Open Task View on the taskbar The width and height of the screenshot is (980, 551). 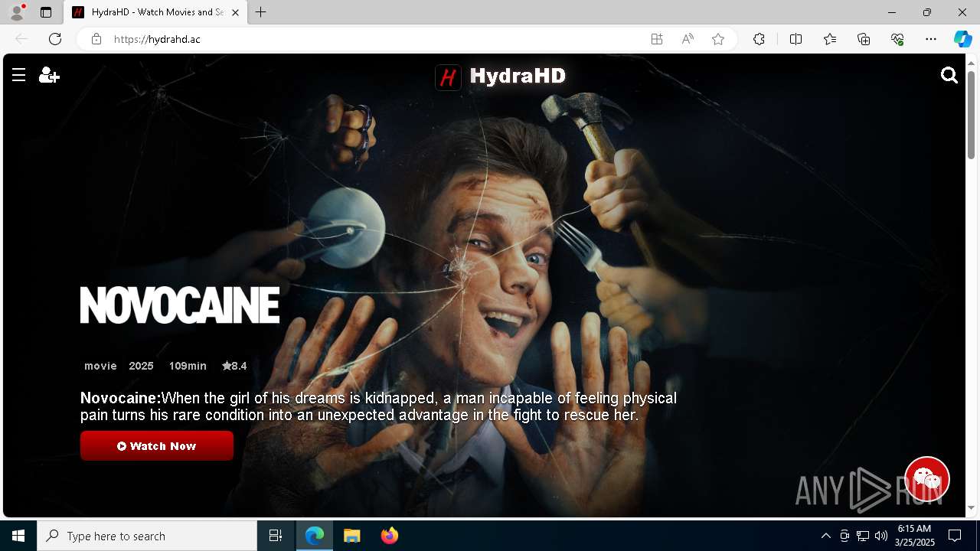click(276, 536)
